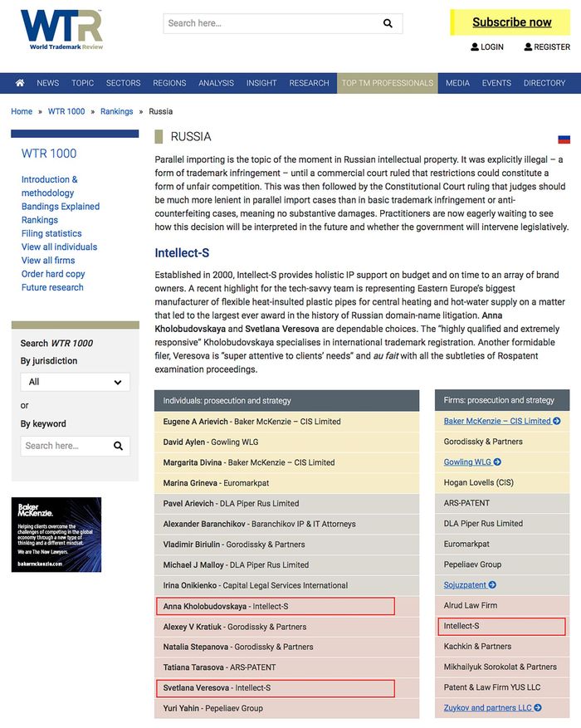Image resolution: width=581 pixels, height=728 pixels.
Task: Click the Subscribe now button
Action: pyautogui.click(x=510, y=22)
